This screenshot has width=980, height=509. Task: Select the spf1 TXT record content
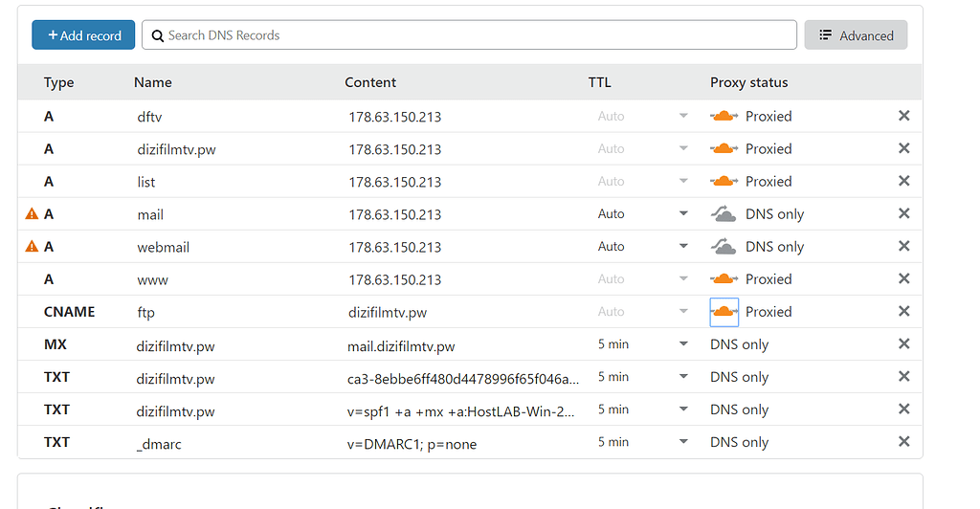point(463,409)
